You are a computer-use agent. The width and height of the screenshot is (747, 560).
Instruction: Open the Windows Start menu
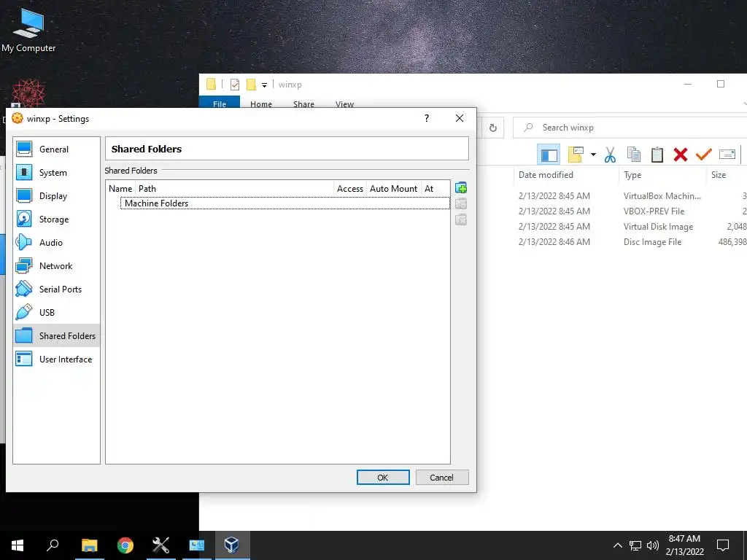(x=18, y=545)
